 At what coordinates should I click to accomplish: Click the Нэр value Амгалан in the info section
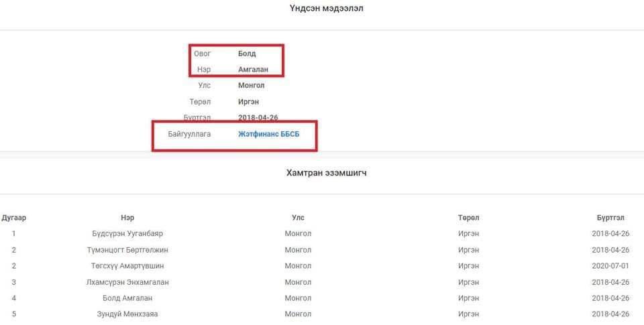(253, 70)
